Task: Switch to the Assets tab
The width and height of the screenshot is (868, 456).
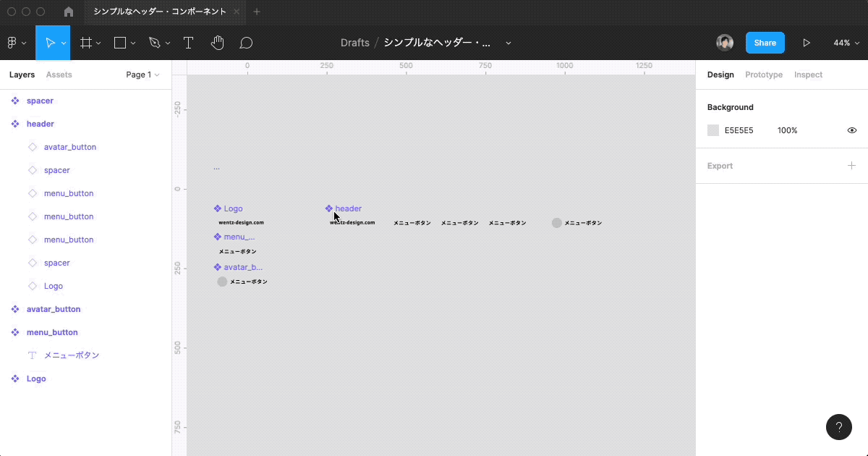Action: point(59,75)
